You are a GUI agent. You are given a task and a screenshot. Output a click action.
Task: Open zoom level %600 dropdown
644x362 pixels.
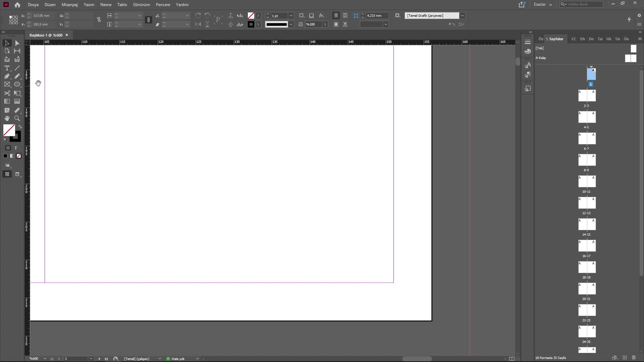coord(45,359)
